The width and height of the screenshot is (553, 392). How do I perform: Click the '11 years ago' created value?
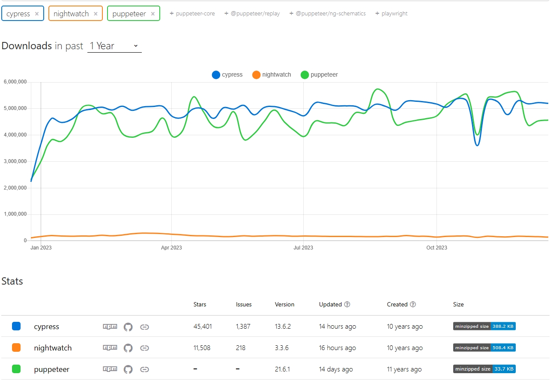(x=404, y=369)
